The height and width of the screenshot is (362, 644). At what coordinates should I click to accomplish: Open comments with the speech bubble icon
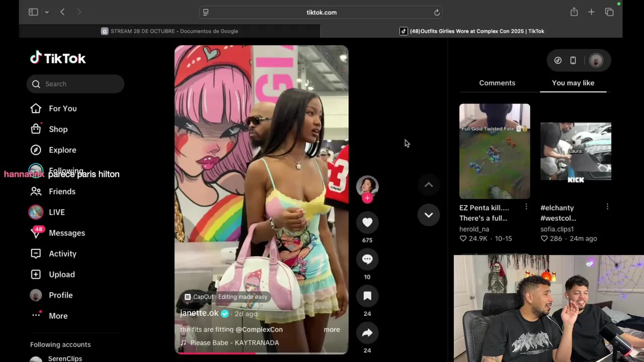(x=367, y=259)
